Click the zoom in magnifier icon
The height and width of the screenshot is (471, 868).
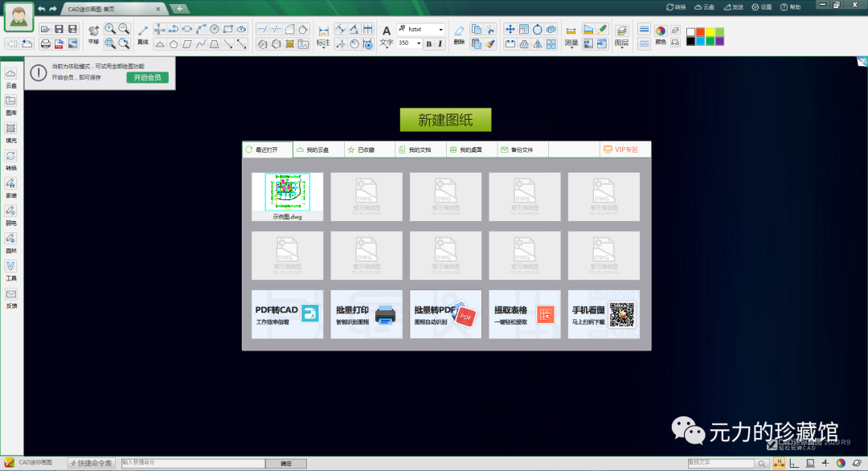pos(110,29)
